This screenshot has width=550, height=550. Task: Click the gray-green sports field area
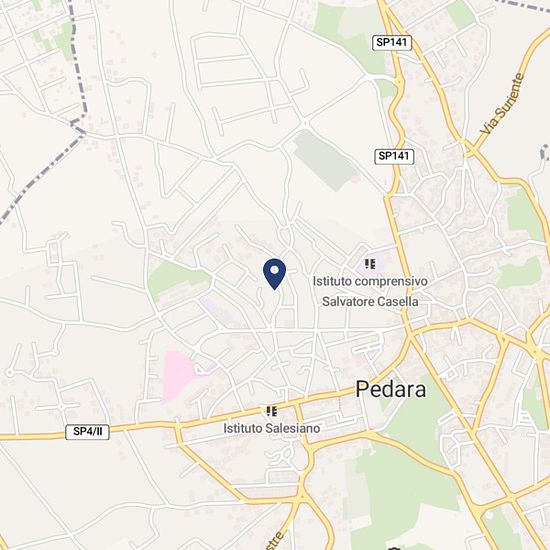pos(324,160)
